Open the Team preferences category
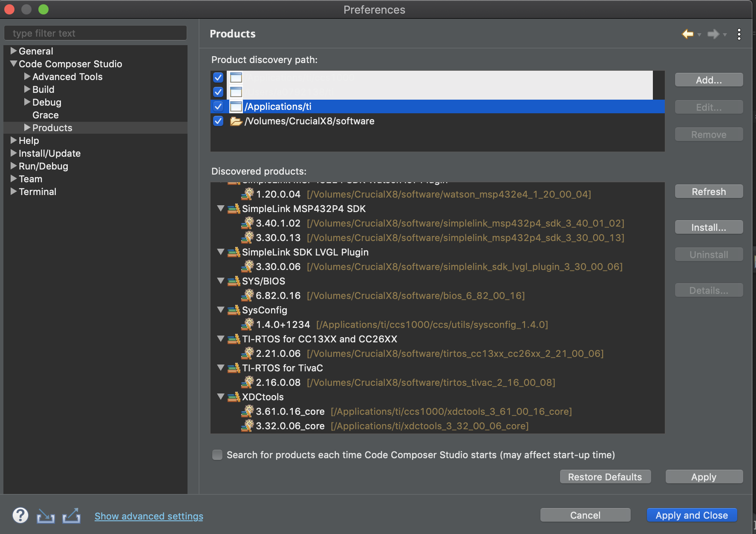Screen dimensions: 756x534 click(x=30, y=179)
